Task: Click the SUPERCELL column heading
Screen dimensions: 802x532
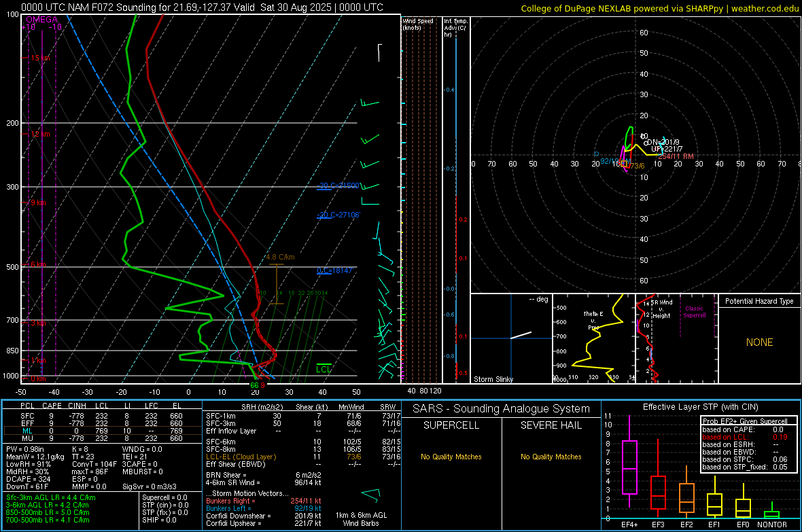Action: pos(451,425)
